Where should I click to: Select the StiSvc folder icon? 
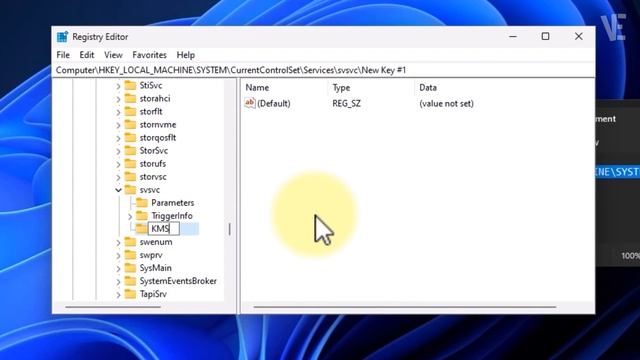tap(130, 85)
